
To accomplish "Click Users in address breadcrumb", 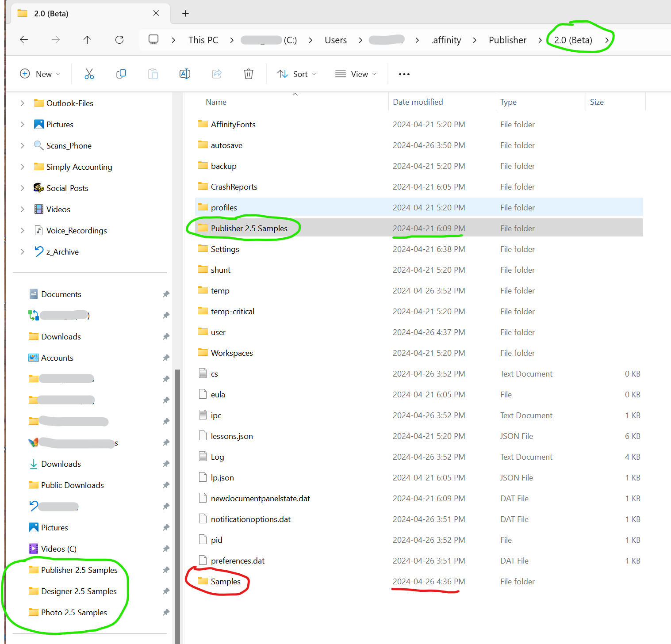I will tap(336, 40).
